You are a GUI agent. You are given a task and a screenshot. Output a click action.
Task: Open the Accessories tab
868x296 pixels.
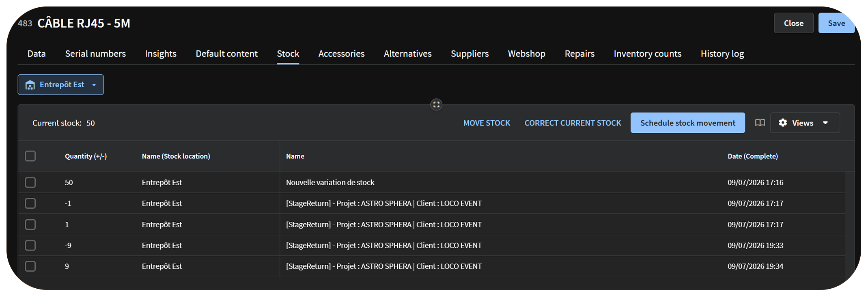tap(341, 54)
